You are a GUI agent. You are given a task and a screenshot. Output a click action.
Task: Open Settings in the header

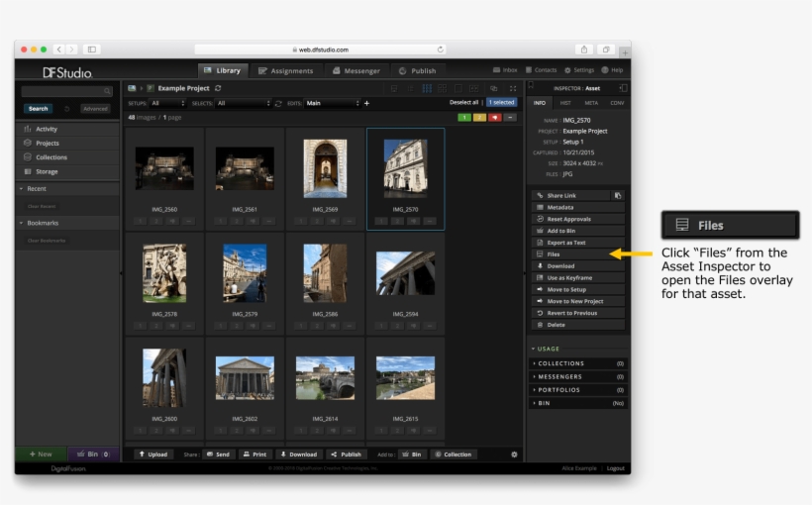pyautogui.click(x=579, y=70)
